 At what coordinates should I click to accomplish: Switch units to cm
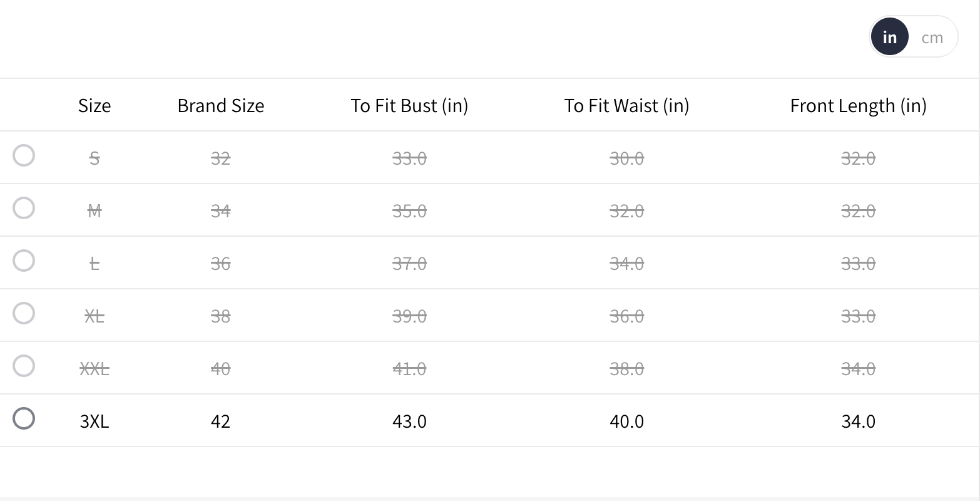[x=932, y=38]
